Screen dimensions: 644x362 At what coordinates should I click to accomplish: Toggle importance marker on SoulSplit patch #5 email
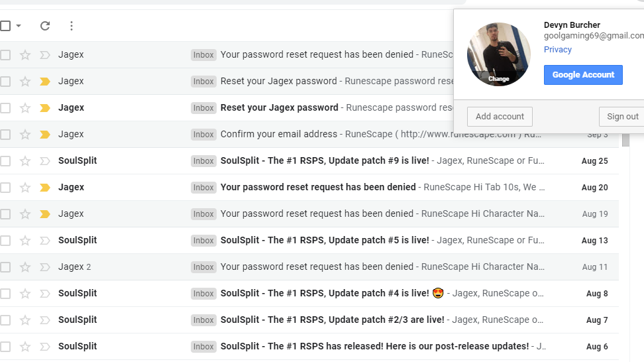[x=45, y=241]
